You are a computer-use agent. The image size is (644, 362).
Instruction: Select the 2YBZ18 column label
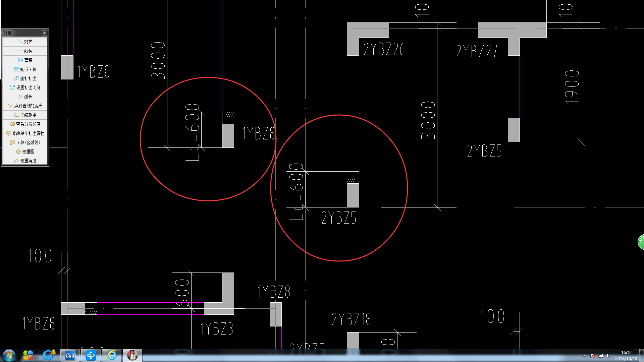click(351, 319)
